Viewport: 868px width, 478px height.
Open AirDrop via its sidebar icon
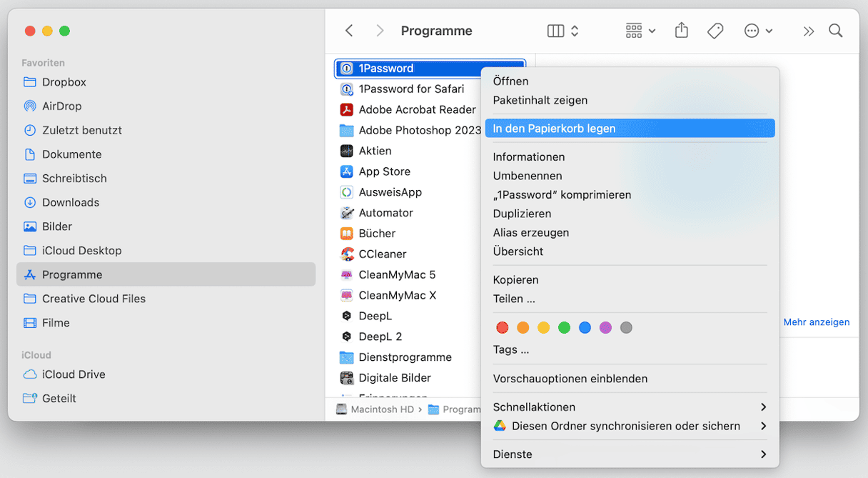click(x=30, y=106)
